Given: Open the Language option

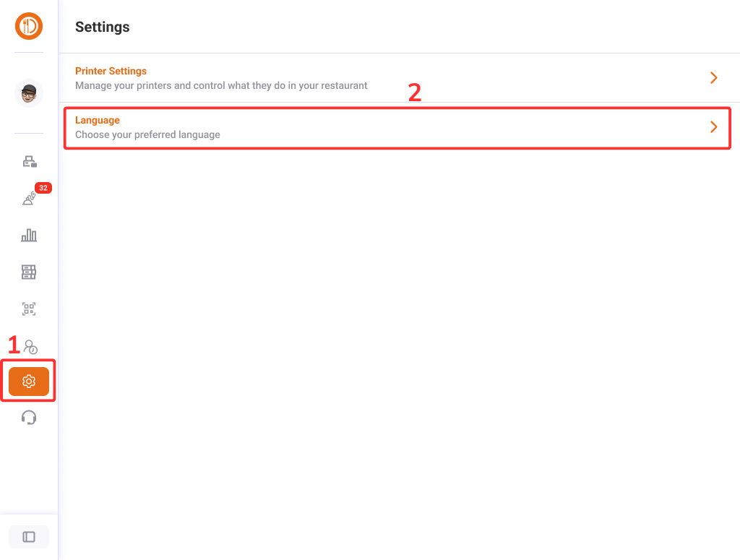Looking at the screenshot, I should click(x=98, y=120).
